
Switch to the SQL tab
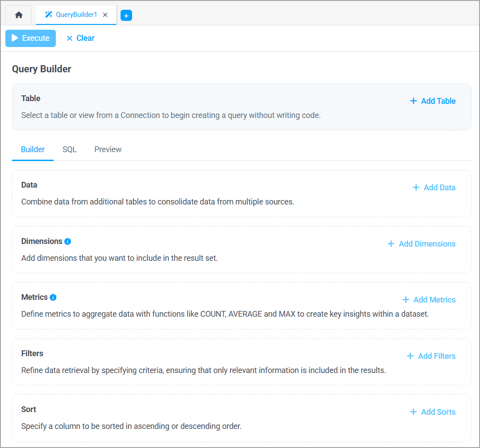click(69, 149)
